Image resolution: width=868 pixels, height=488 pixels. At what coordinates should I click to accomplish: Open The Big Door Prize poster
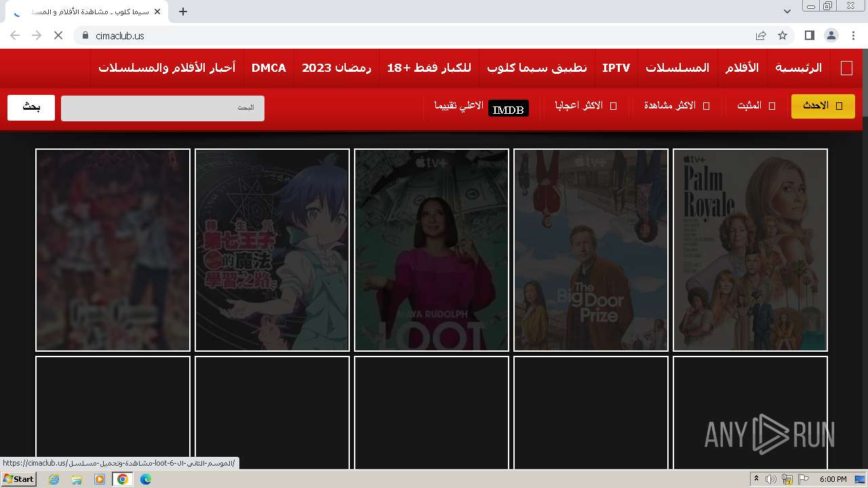coord(591,250)
